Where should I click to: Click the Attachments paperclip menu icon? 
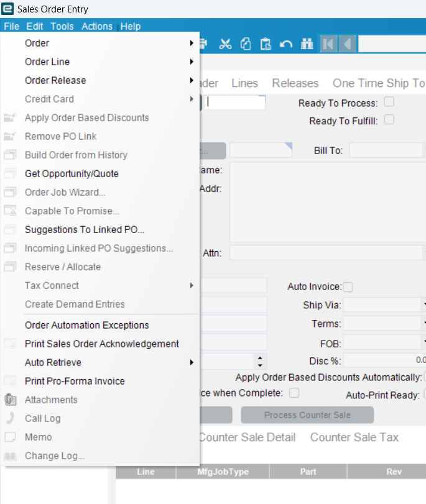click(x=11, y=400)
